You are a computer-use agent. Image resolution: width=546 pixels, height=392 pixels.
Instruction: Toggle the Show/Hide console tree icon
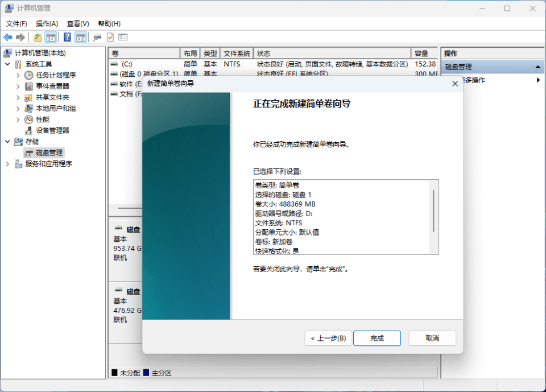[x=51, y=38]
